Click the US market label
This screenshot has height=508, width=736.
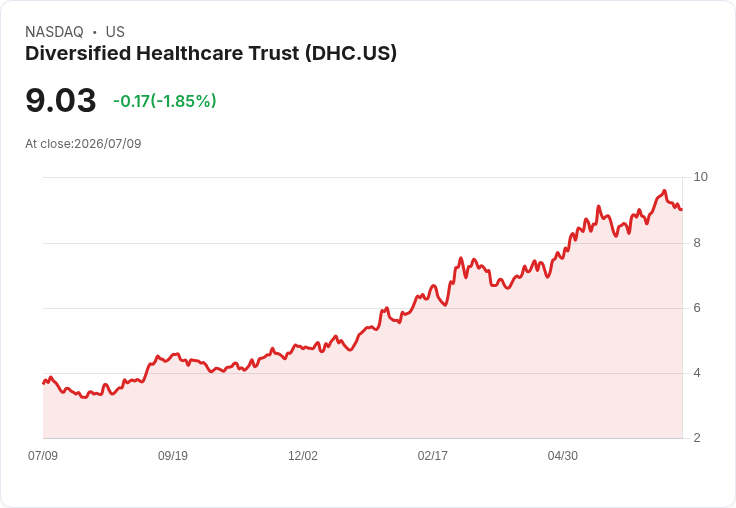115,32
